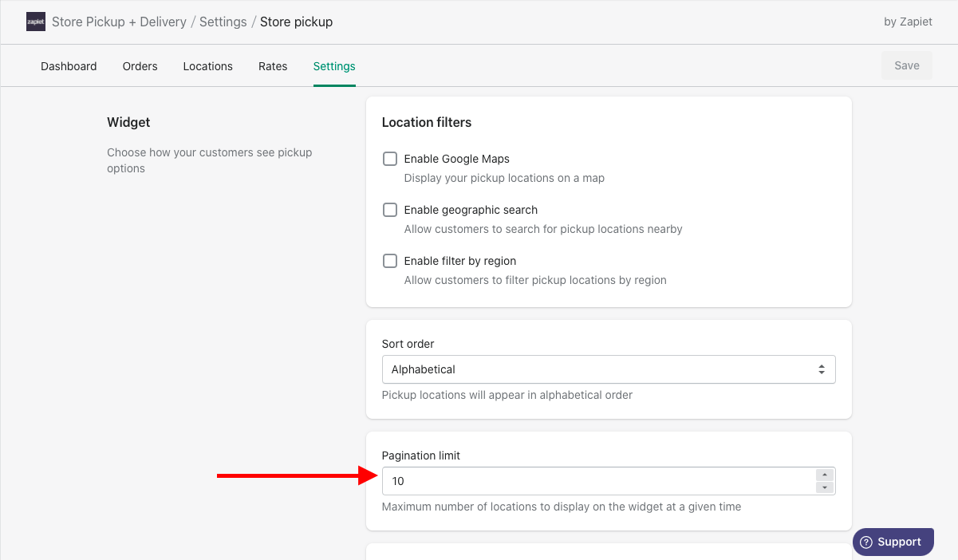
Task: Open the Support chat button
Action: (x=893, y=542)
